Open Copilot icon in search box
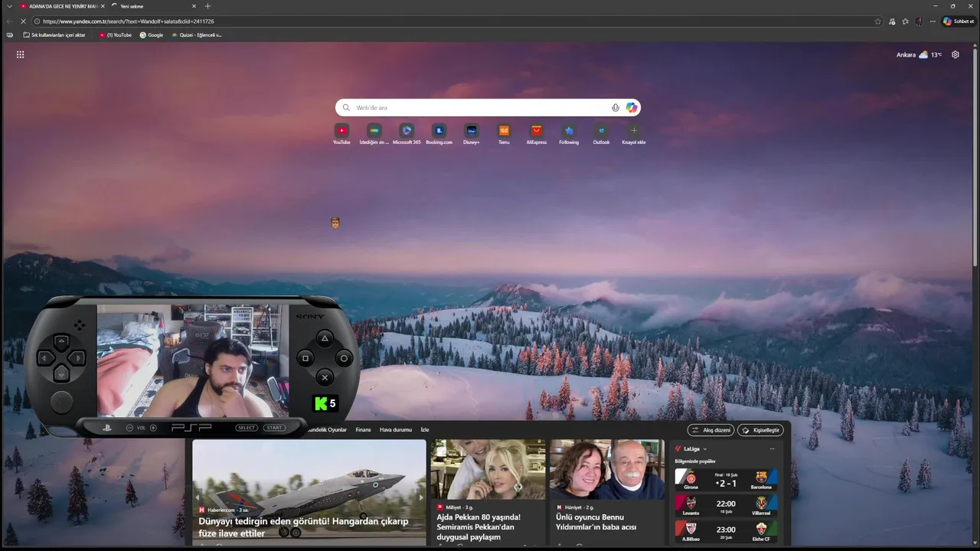The image size is (980, 551). point(631,108)
